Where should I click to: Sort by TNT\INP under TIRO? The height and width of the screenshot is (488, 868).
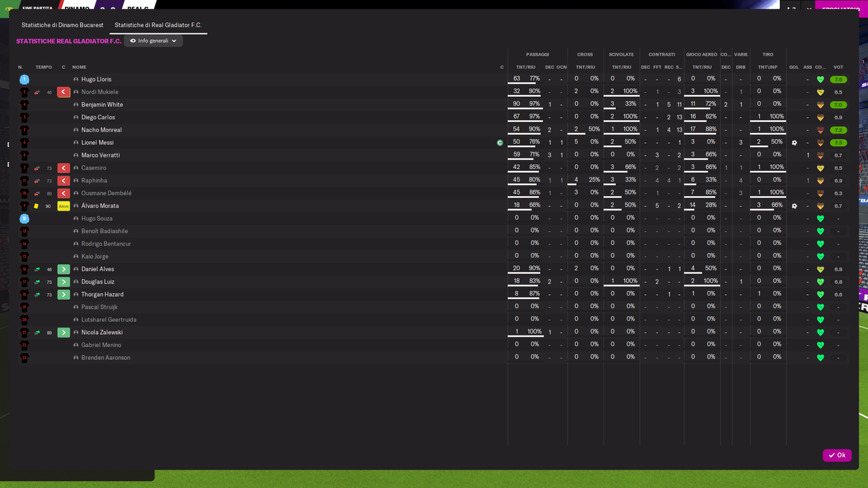point(768,67)
